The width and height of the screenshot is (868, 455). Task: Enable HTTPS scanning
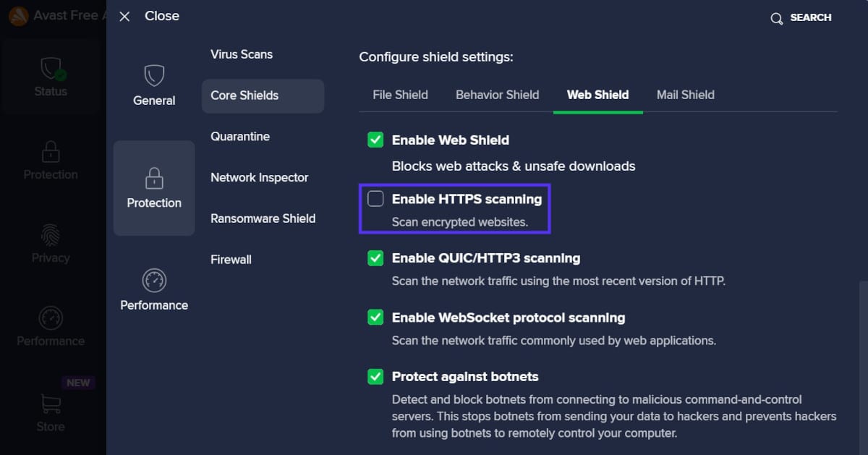pyautogui.click(x=375, y=197)
